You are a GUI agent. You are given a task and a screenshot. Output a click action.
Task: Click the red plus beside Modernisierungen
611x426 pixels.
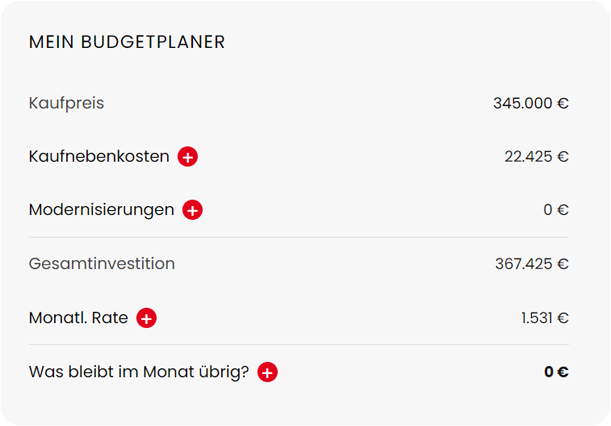pyautogui.click(x=192, y=210)
